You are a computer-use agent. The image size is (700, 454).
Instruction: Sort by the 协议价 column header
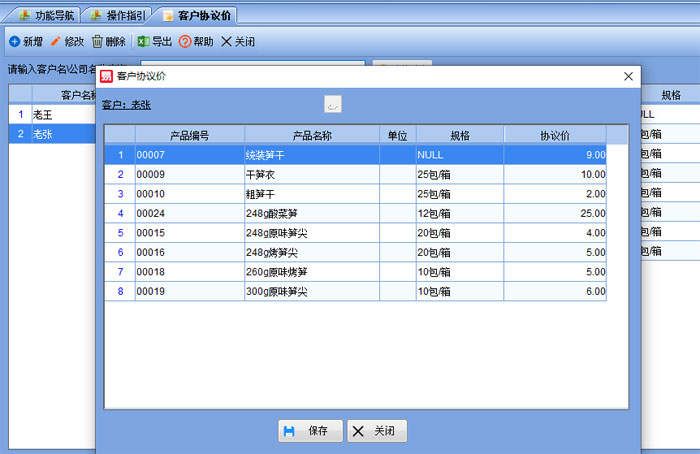pos(554,135)
